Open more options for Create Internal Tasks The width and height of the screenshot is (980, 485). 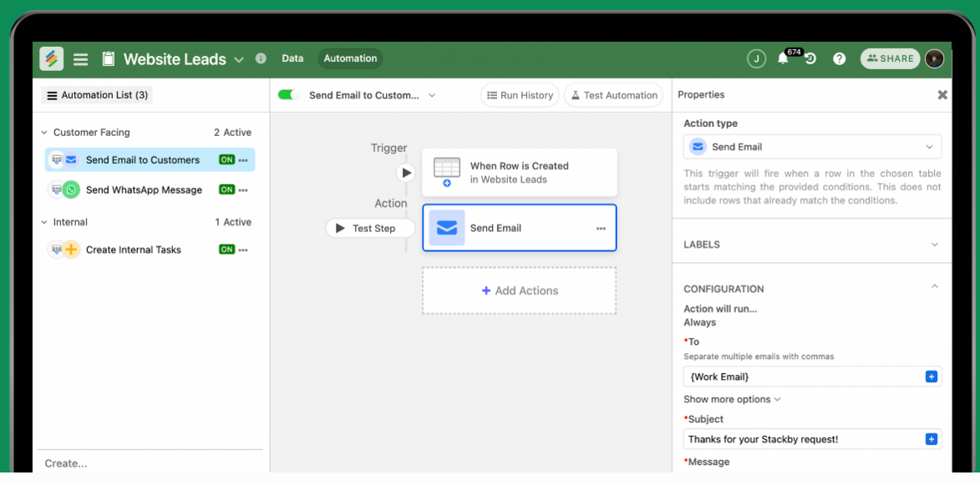tap(243, 250)
